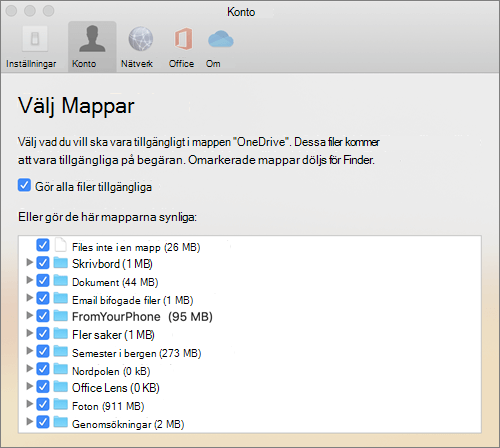Viewport: 500px width, 448px height.
Task: Select the row text Foton (911 MB)
Action: 108,406
